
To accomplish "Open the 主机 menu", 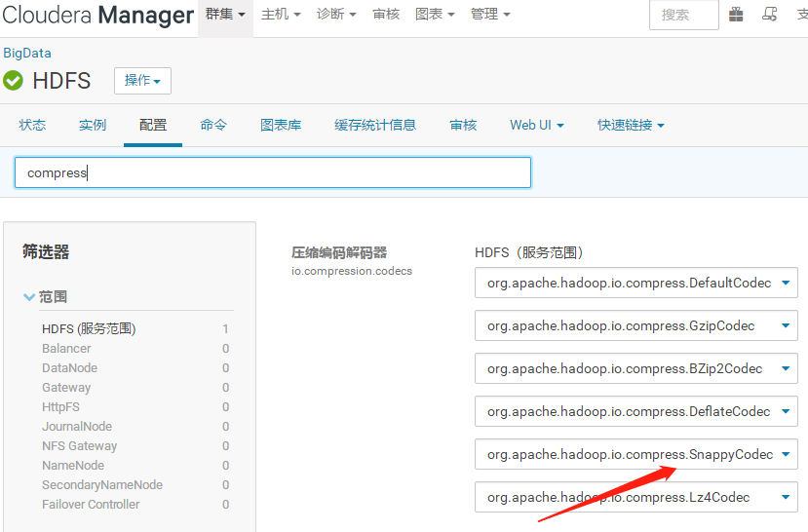I will [x=281, y=15].
